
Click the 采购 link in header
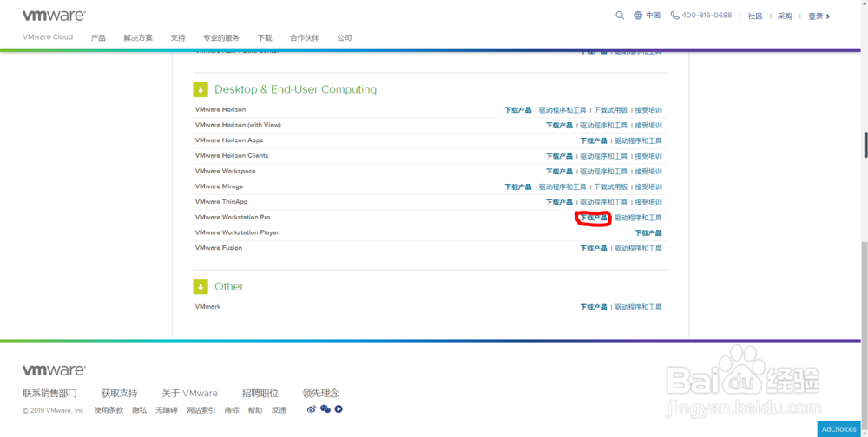785,16
